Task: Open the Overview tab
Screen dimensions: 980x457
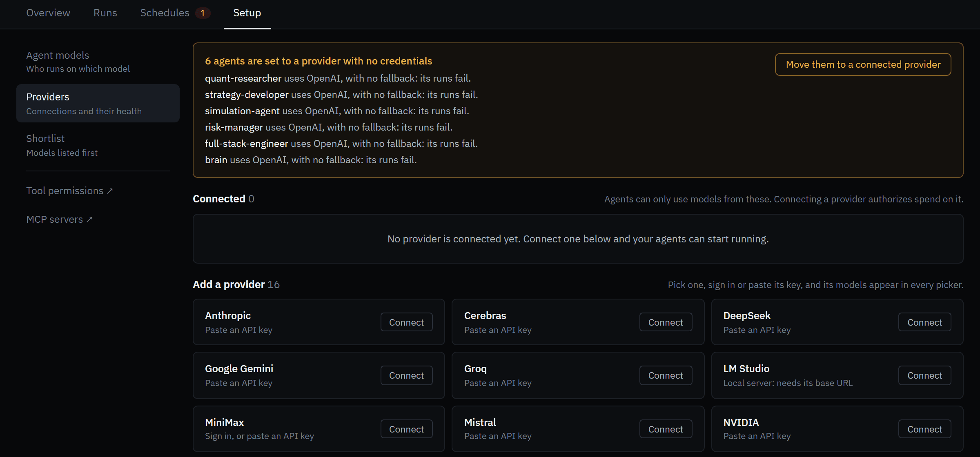Action: pos(48,13)
